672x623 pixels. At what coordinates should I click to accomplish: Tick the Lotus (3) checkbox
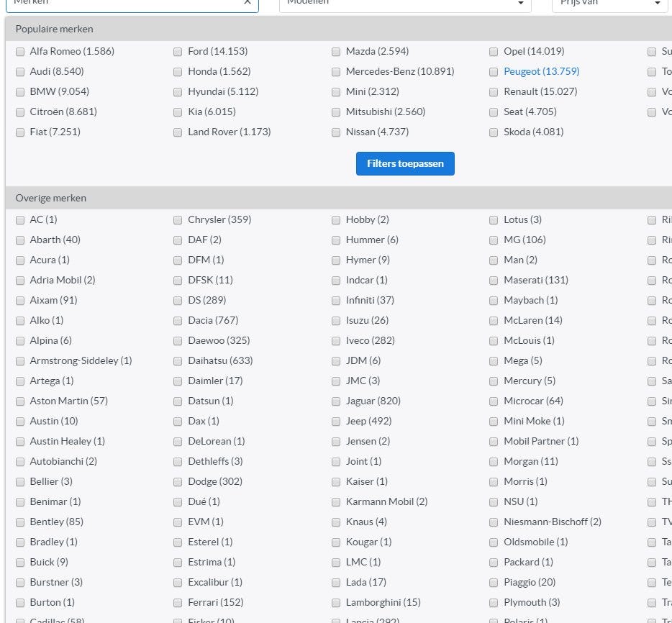(x=494, y=220)
